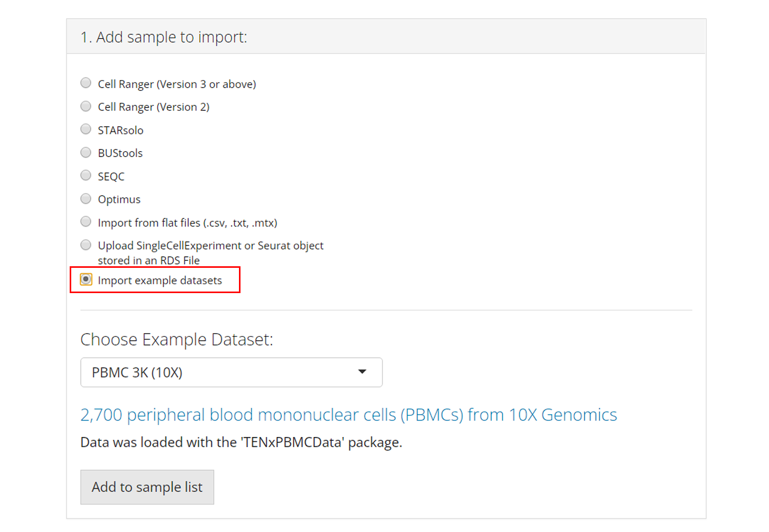Choose the Optimus radio button
The image size is (769, 532).
86,199
